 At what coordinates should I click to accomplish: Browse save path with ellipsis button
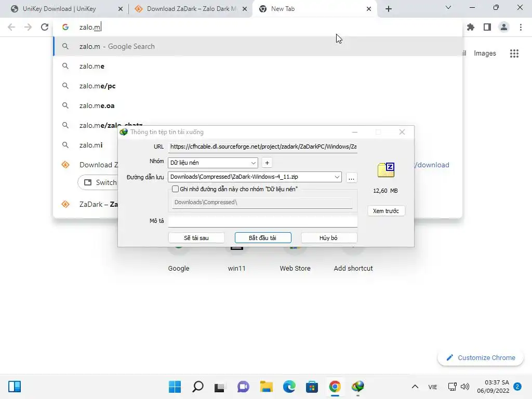[x=352, y=178]
